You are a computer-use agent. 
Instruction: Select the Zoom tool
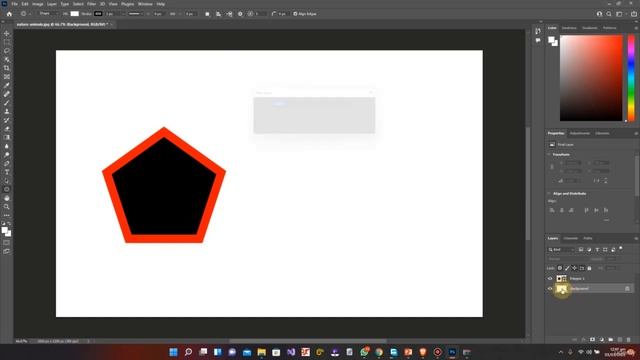7,207
